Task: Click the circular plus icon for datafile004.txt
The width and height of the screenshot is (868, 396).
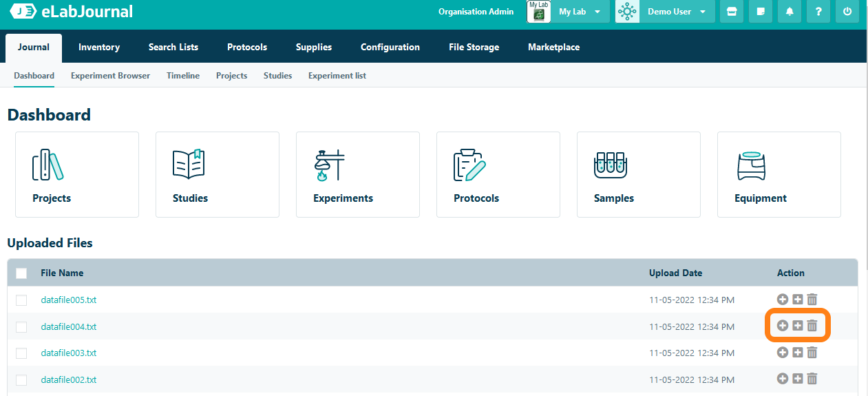Action: (783, 326)
